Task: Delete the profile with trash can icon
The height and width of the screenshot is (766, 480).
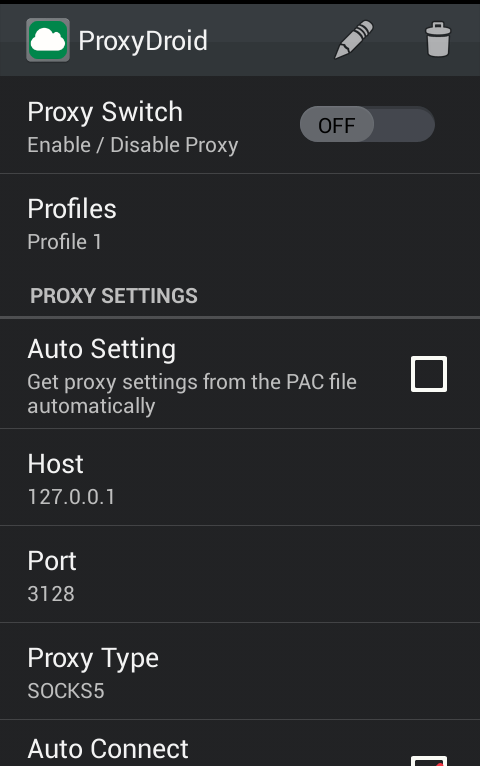Action: pyautogui.click(x=438, y=40)
